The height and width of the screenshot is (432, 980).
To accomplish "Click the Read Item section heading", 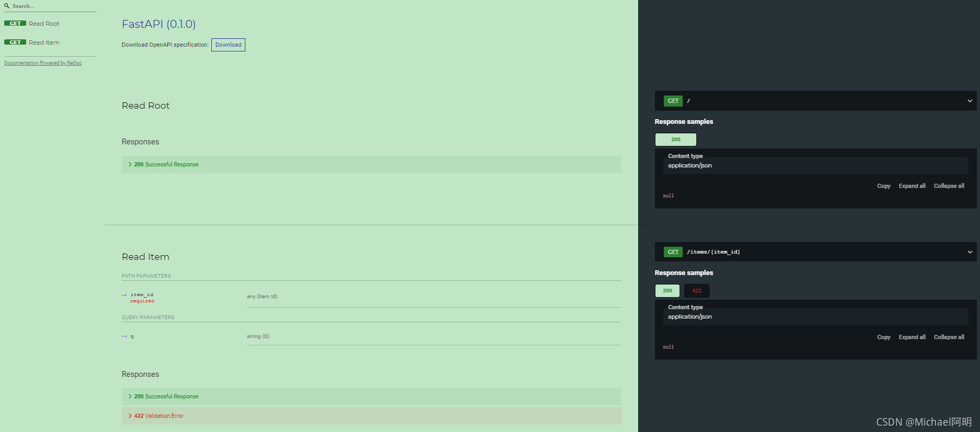I will pos(146,257).
